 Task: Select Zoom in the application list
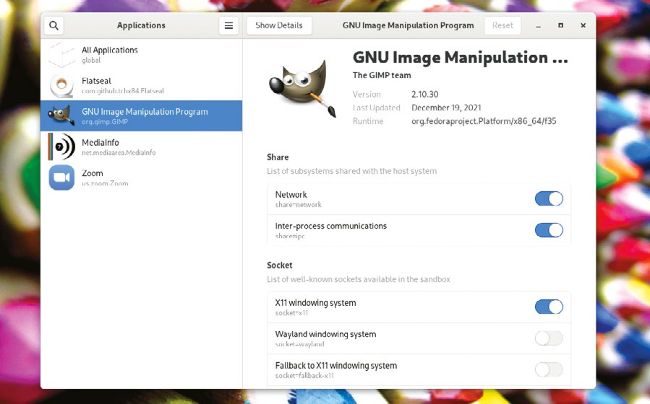(x=141, y=177)
